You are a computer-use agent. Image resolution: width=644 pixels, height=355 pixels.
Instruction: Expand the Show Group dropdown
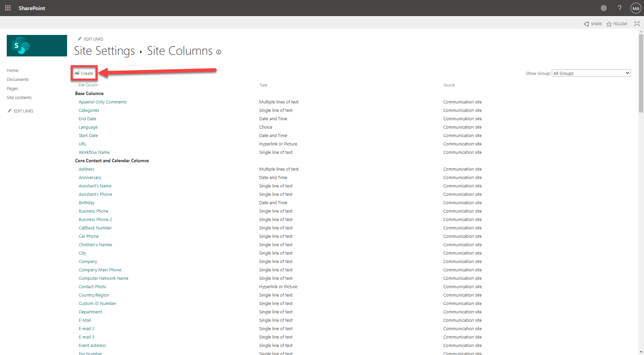click(591, 73)
